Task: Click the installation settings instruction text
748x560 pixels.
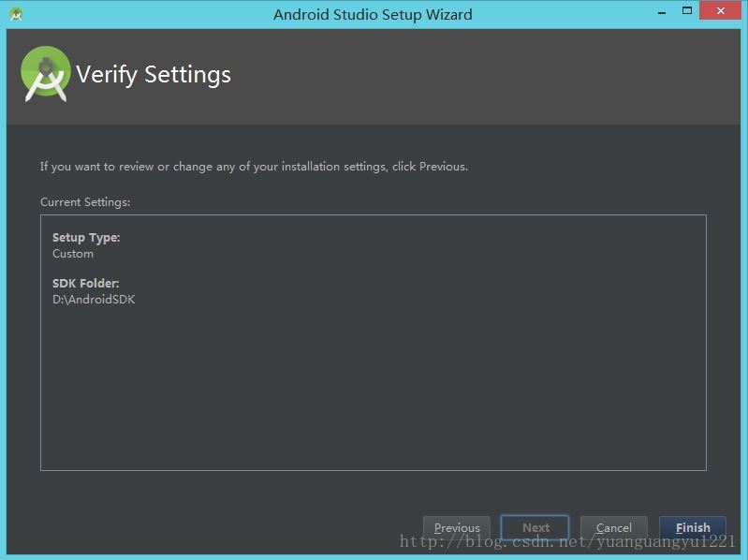Action: (255, 167)
